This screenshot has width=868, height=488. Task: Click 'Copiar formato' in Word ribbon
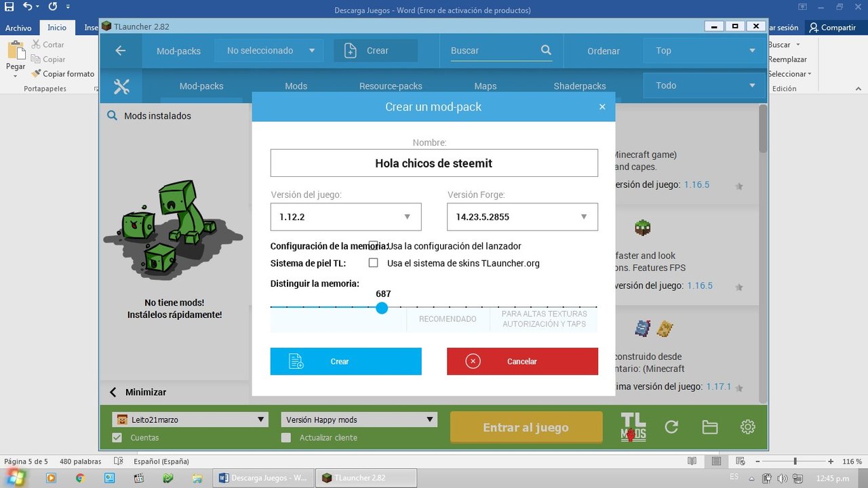point(63,74)
